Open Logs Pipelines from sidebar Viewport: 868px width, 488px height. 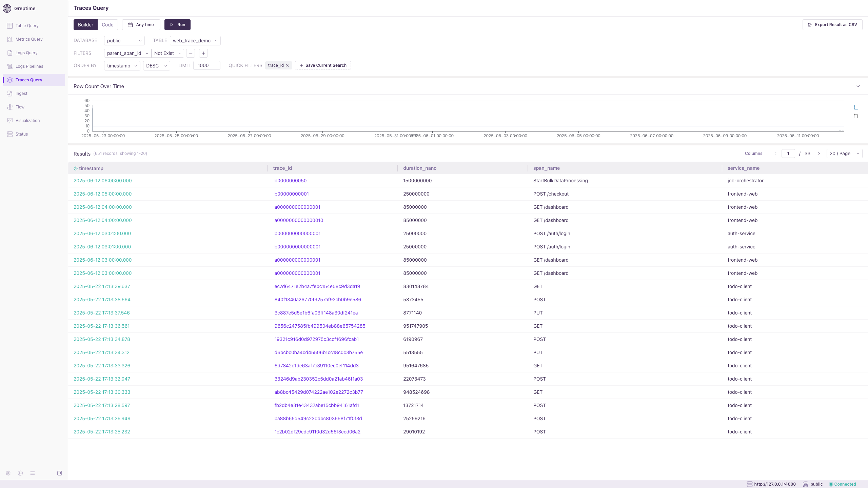[x=29, y=66]
